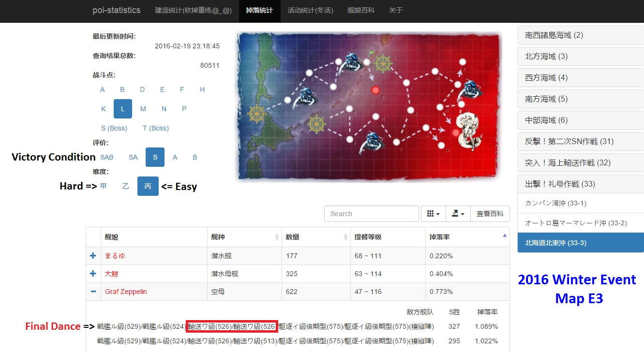This screenshot has width=644, height=352.
Task: Click the drop rate 0.773%
Action: pyautogui.click(x=441, y=292)
